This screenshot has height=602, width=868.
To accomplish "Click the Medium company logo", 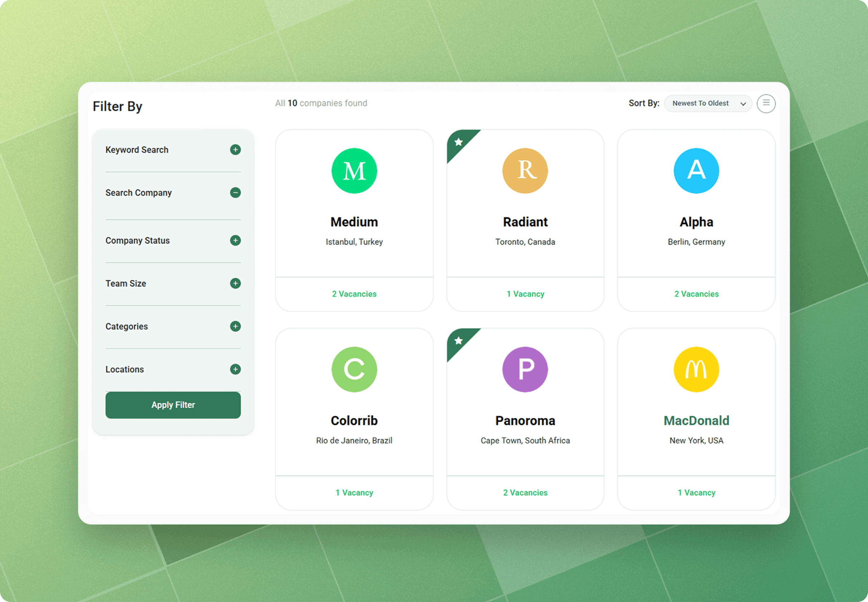I will [354, 171].
